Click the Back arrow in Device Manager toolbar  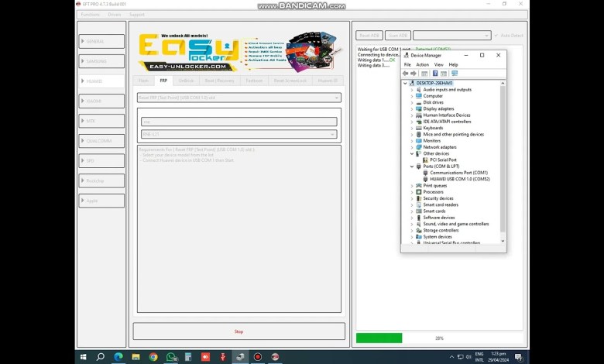[x=406, y=74]
